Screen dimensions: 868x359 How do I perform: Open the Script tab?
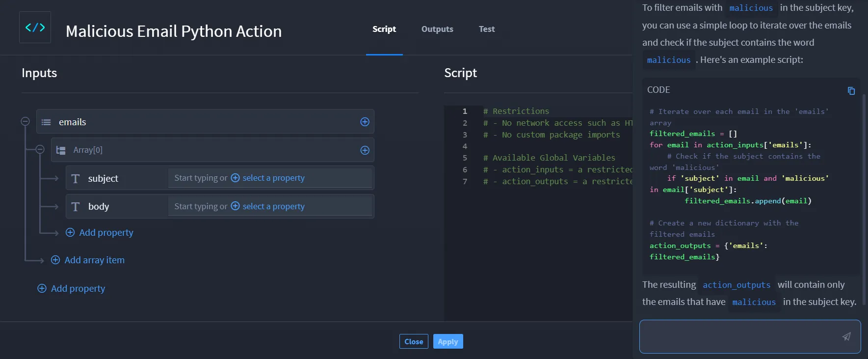pyautogui.click(x=384, y=29)
